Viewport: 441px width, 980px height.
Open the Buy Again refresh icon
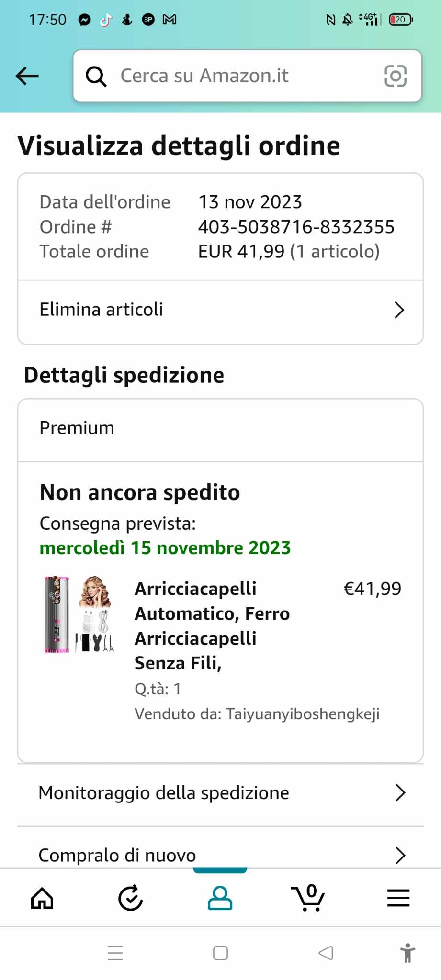[x=130, y=898]
